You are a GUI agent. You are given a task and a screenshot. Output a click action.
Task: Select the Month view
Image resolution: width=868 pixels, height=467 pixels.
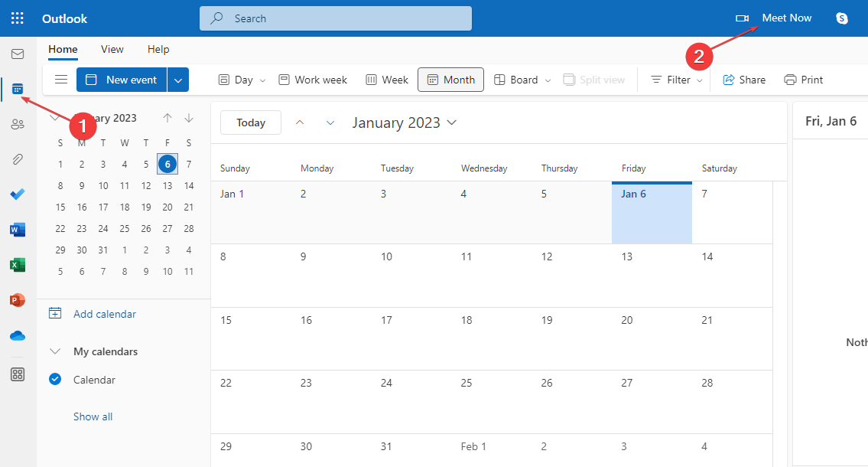coord(450,80)
